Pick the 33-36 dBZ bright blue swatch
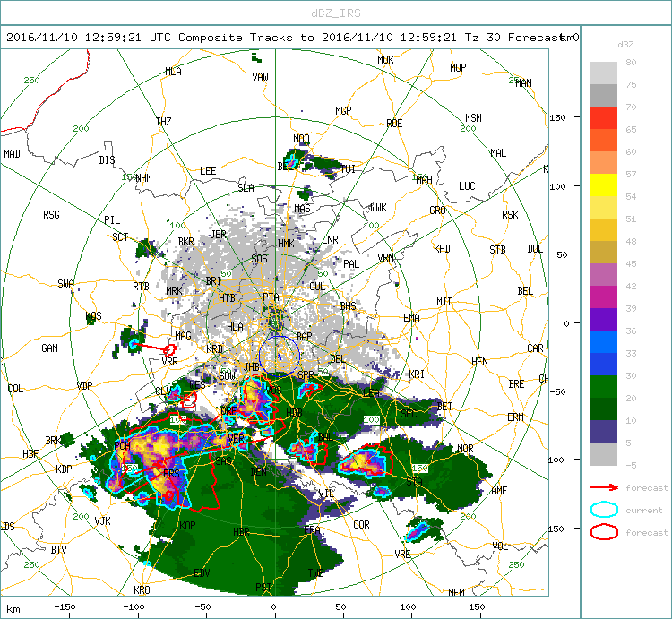672x619 pixels. point(603,342)
